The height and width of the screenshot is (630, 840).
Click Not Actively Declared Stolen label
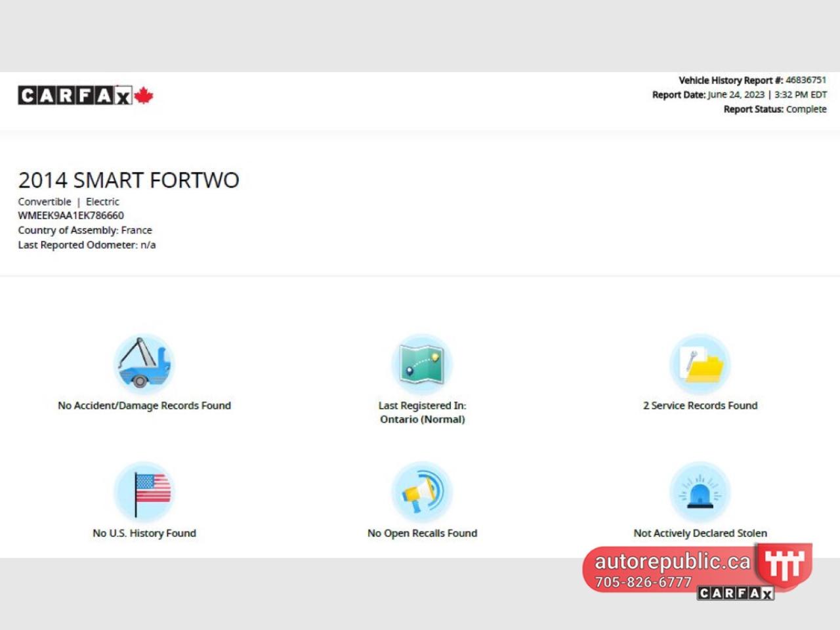click(x=700, y=533)
